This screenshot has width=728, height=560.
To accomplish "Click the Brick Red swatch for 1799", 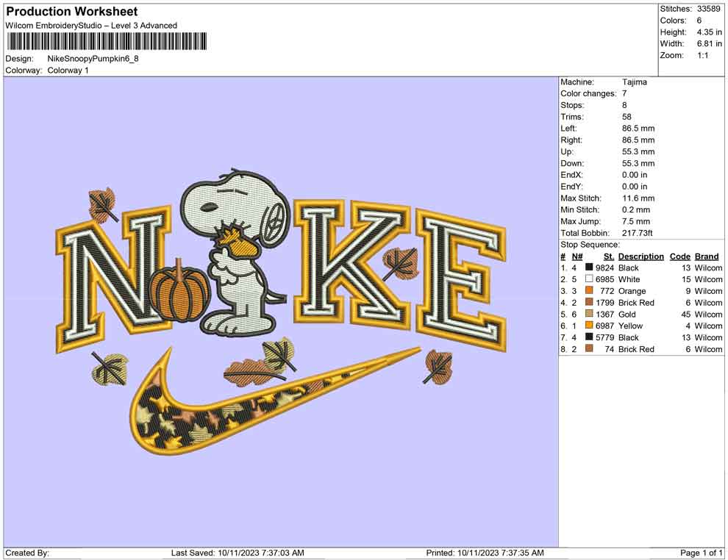I will (589, 302).
